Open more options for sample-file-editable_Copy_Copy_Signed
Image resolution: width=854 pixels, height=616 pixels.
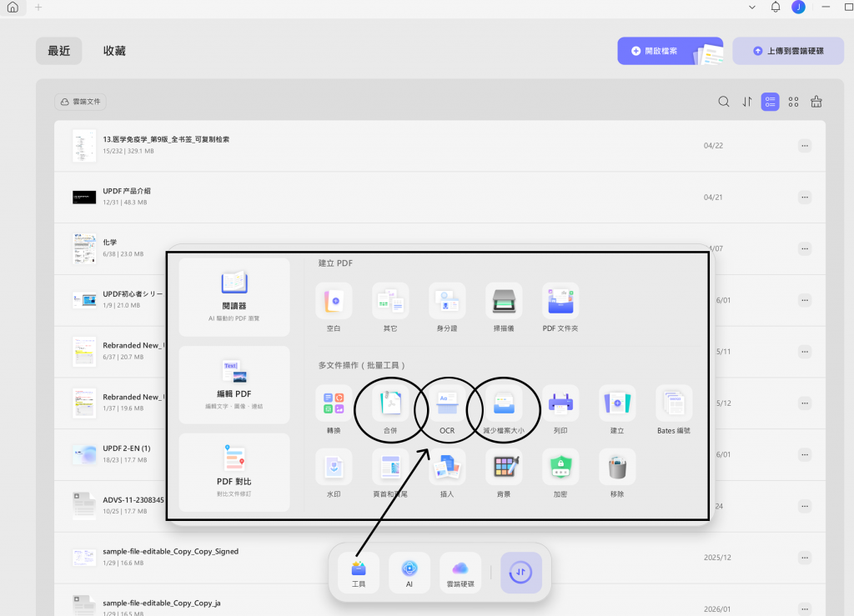click(805, 558)
